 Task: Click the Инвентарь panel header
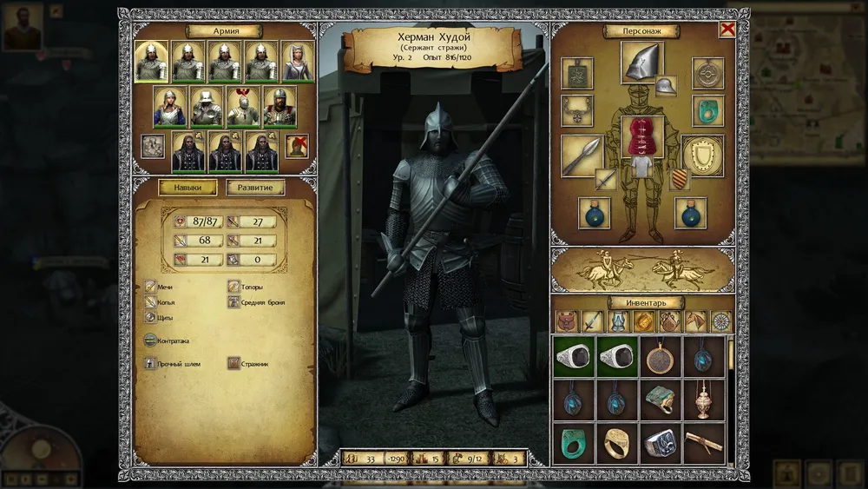tap(646, 303)
